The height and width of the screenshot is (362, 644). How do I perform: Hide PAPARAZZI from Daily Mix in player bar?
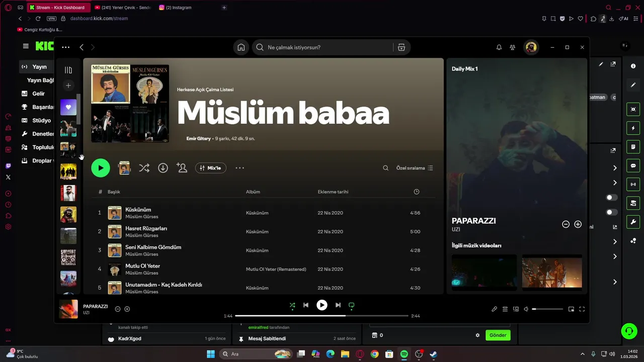118,309
